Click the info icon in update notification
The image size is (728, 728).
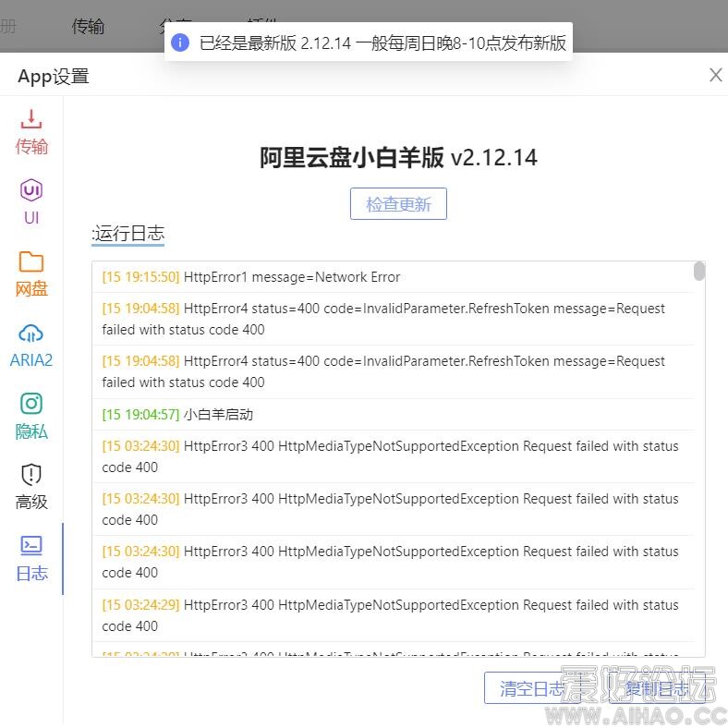(x=180, y=42)
